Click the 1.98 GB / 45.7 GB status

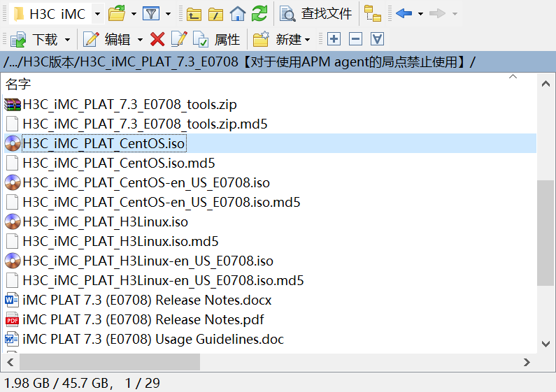point(59,383)
